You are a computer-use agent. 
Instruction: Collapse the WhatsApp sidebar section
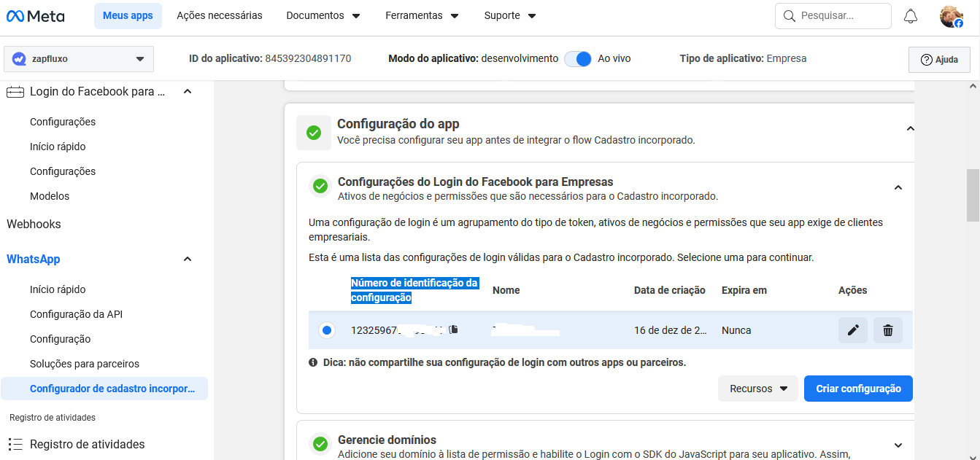click(x=188, y=259)
